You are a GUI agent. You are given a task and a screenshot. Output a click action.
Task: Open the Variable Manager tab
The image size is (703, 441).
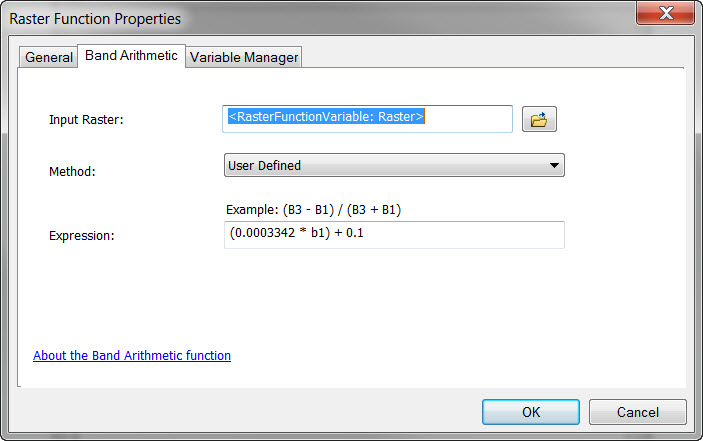tap(244, 57)
